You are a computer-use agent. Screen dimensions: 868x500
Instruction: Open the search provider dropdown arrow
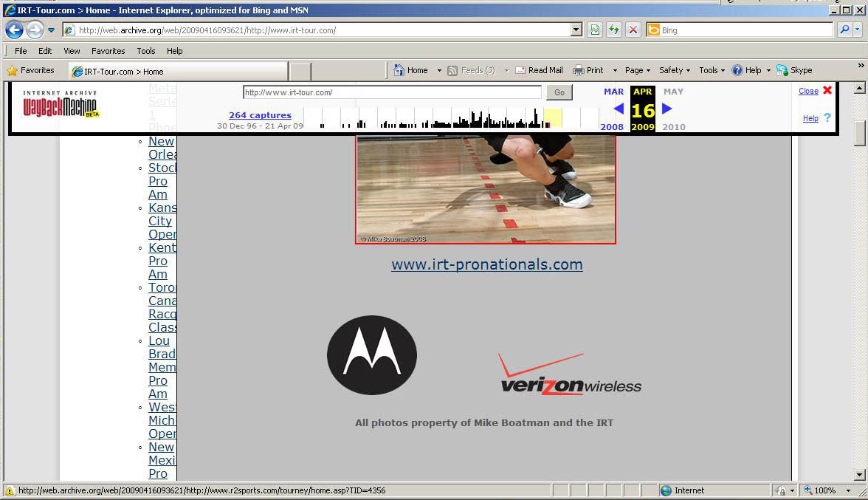(x=858, y=30)
